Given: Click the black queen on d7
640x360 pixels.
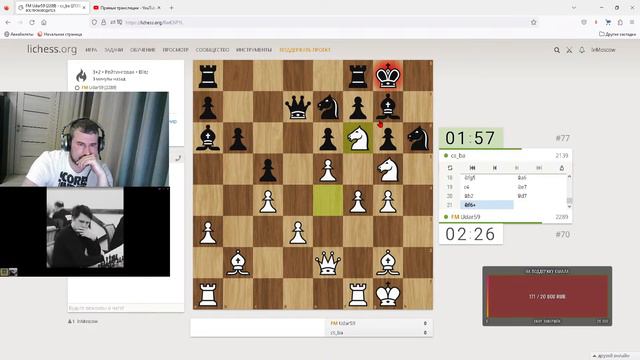Looking at the screenshot, I should 298,107.
